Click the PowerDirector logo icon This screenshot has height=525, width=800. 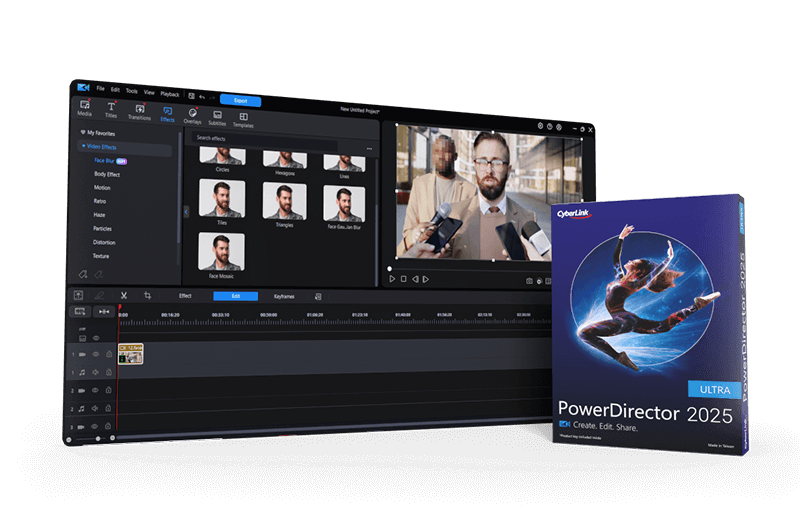pyautogui.click(x=83, y=87)
